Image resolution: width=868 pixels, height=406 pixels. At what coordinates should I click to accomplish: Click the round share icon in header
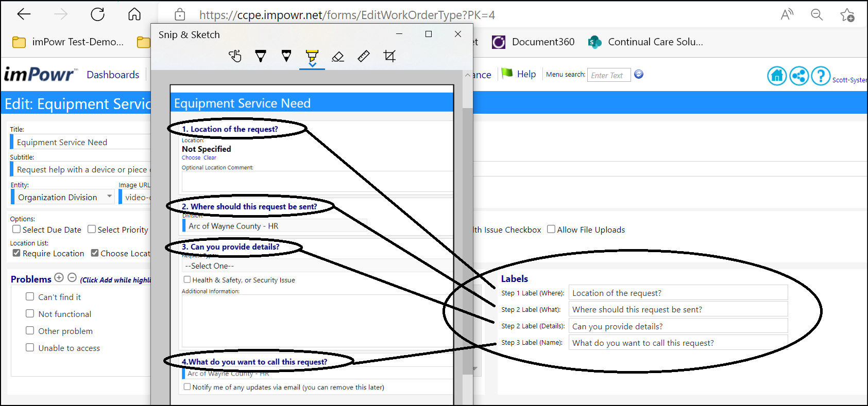799,76
